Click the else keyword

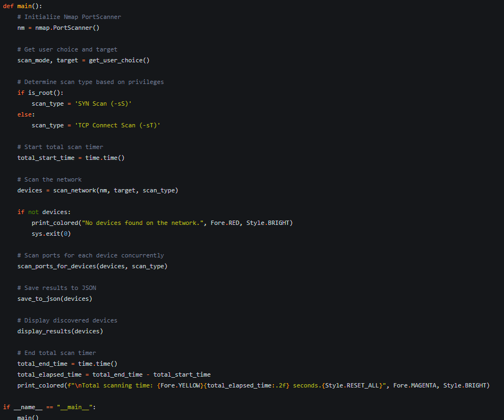tap(24, 114)
